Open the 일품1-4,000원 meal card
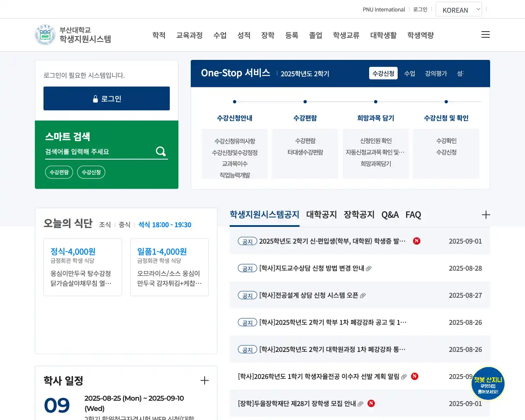 point(169,267)
